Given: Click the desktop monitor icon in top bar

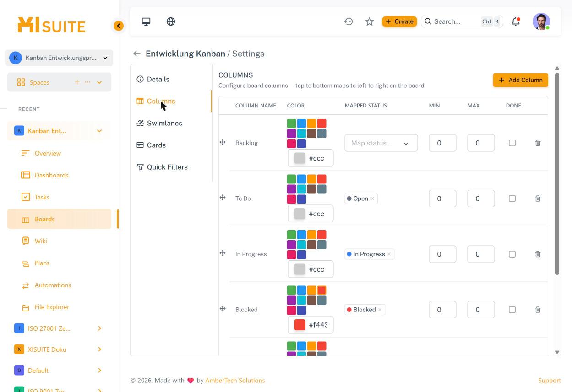Looking at the screenshot, I should click(x=146, y=21).
